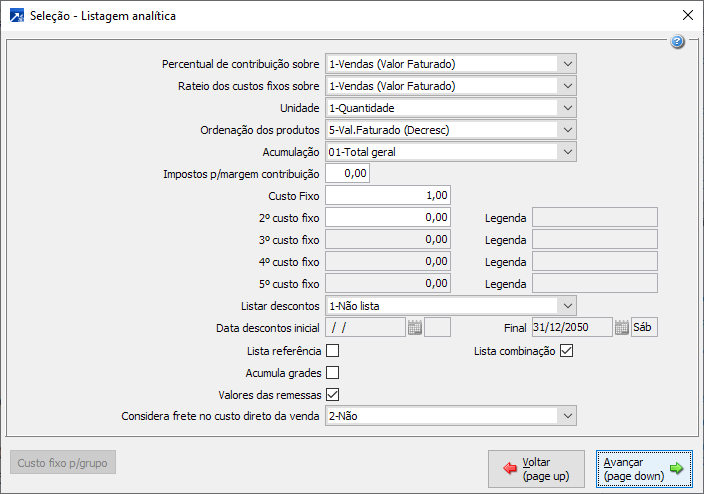Click the Percentual de contribuição sobre label
This screenshot has width=704, height=494.
[x=241, y=64]
